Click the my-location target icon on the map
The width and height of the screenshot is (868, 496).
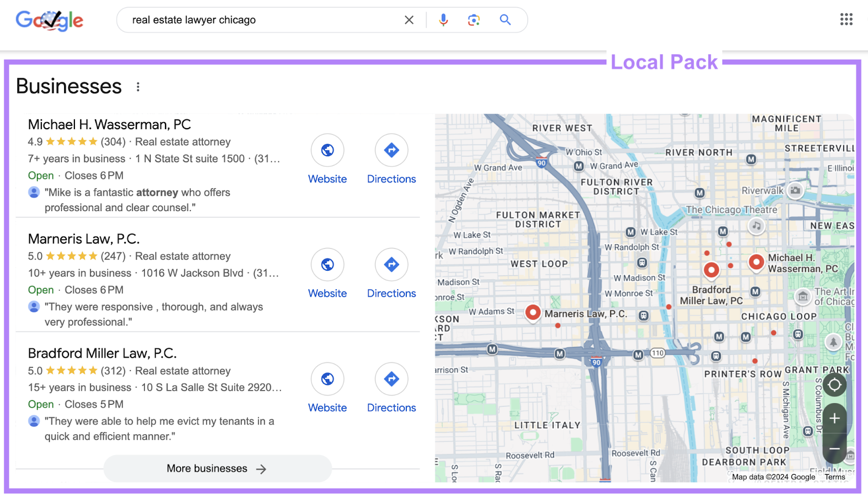tap(834, 384)
